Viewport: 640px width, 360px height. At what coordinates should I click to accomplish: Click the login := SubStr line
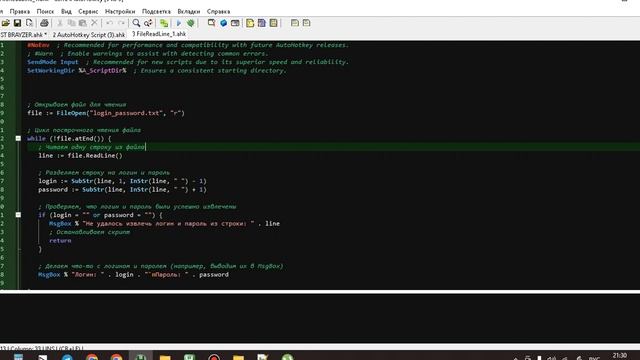click(122, 181)
